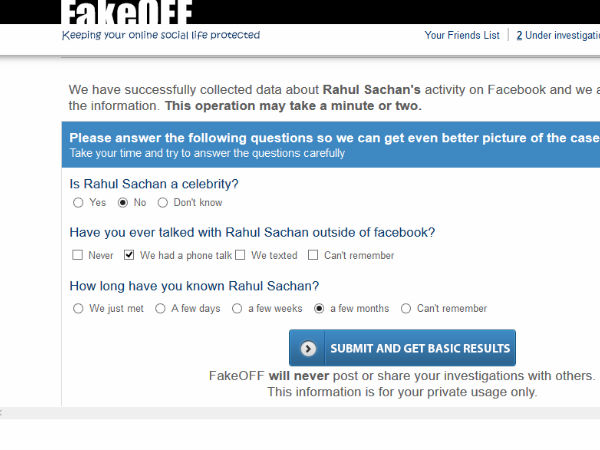Select the We just met option
This screenshot has width=600, height=450.
pos(78,308)
